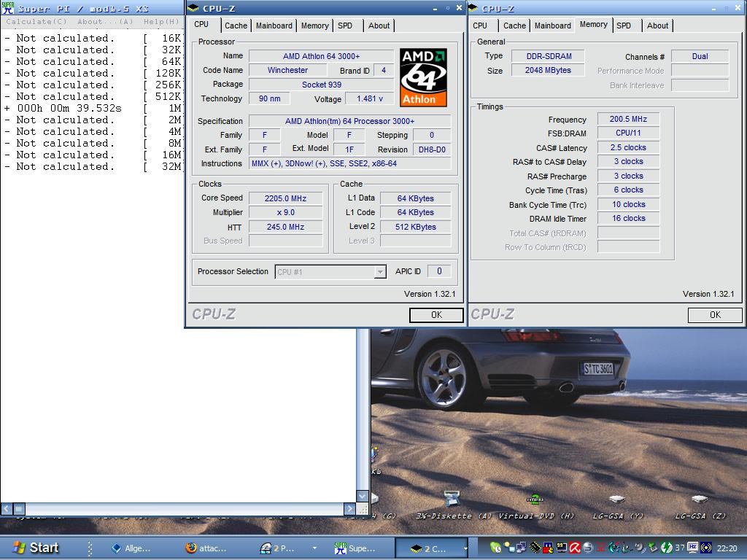Click the system clock showing 22:20

tap(727, 548)
